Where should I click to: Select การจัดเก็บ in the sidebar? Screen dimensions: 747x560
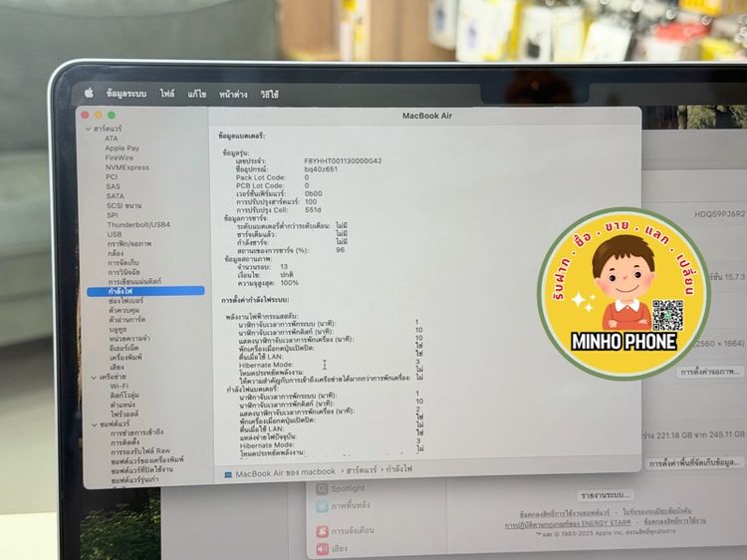(123, 263)
